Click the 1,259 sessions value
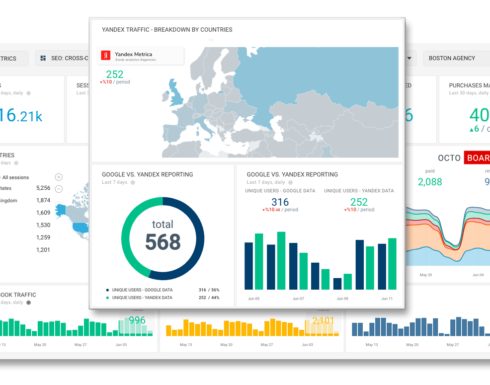The width and height of the screenshot is (490, 385). pyautogui.click(x=43, y=237)
